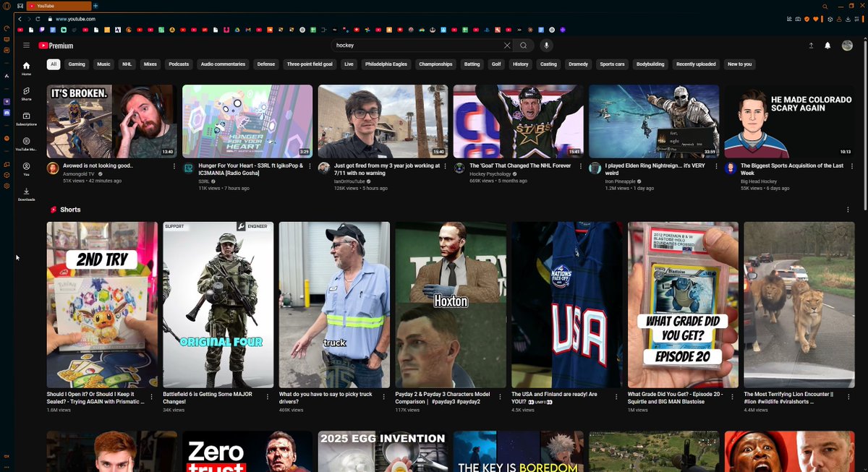Open more options for NHL 'Goal' video
Viewport: 868px width, 472px height.
tap(581, 166)
